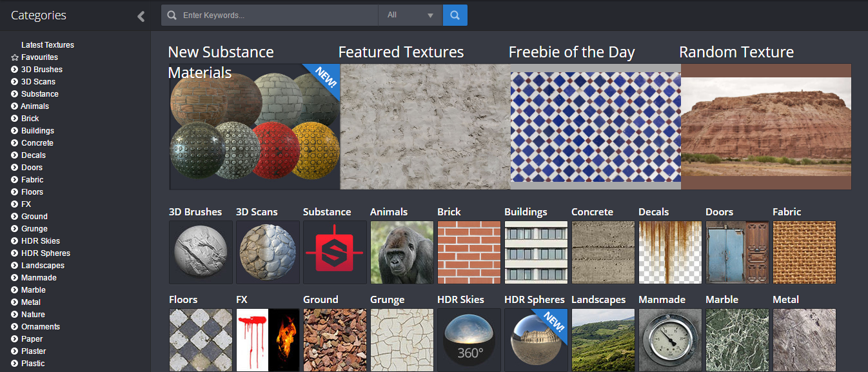Expand the Grunge sidebar arrow
This screenshot has width=868, height=372.
pyautogui.click(x=14, y=229)
